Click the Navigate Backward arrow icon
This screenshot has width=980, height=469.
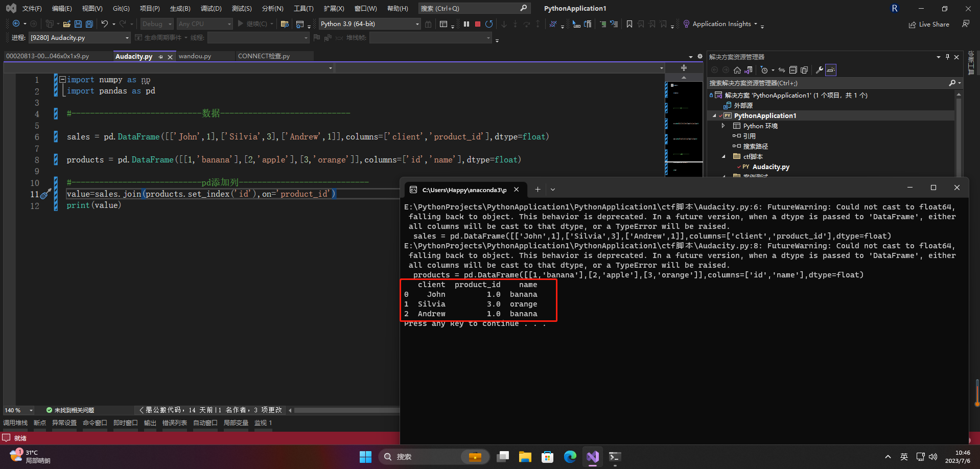click(x=16, y=24)
